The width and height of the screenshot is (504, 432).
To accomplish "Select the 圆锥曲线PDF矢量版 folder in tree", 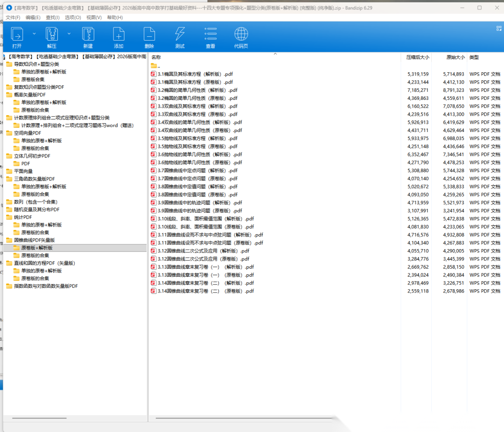I will click(35, 240).
